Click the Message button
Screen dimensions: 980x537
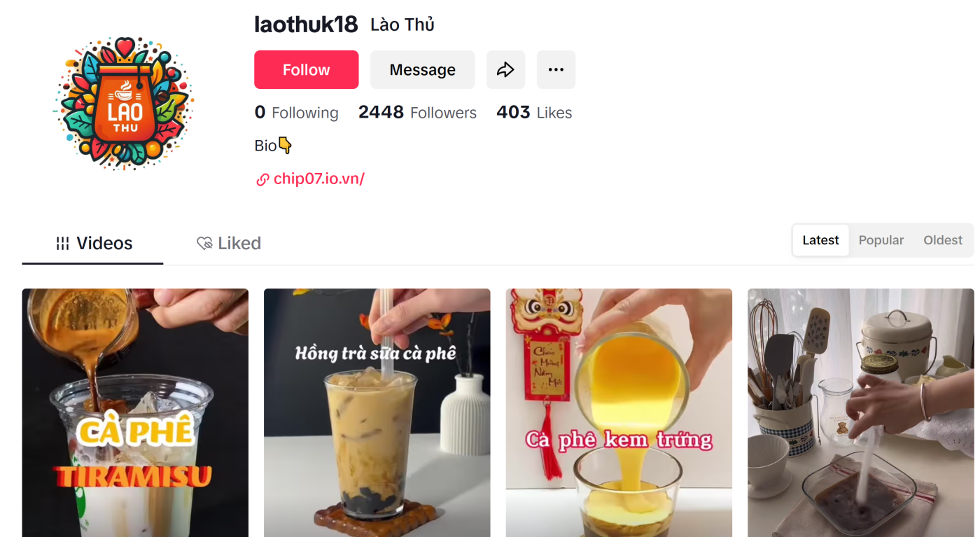[x=422, y=69]
